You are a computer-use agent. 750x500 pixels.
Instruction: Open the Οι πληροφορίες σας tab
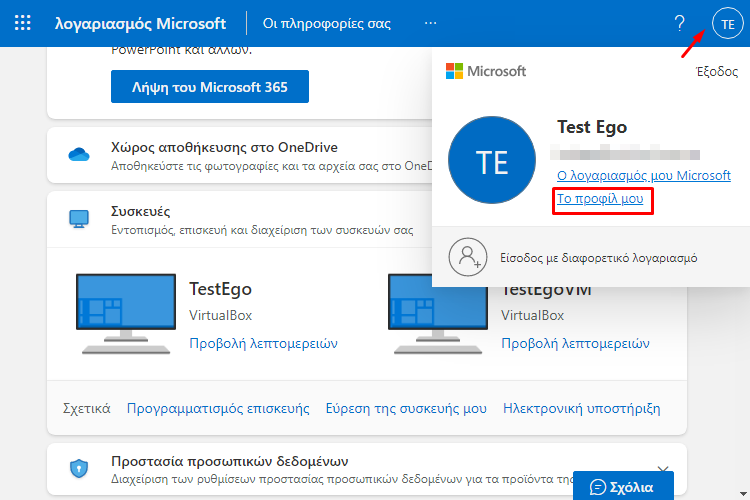327,23
